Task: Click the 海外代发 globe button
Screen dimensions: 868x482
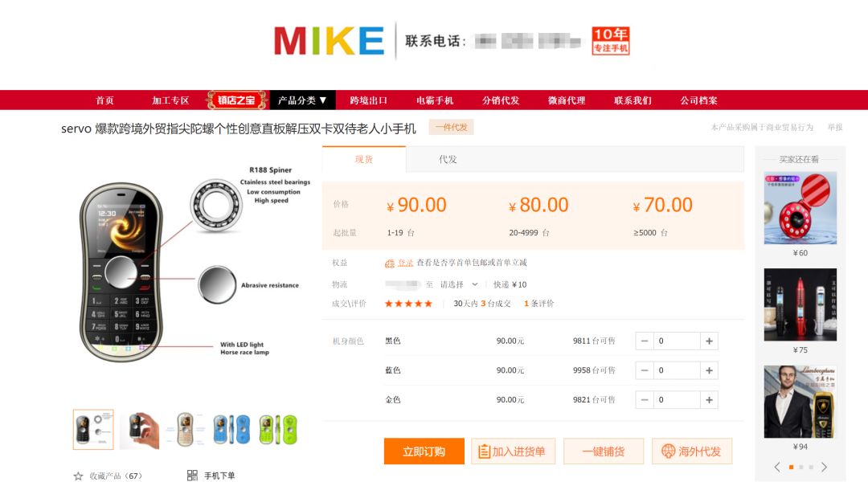Action: 692,451
